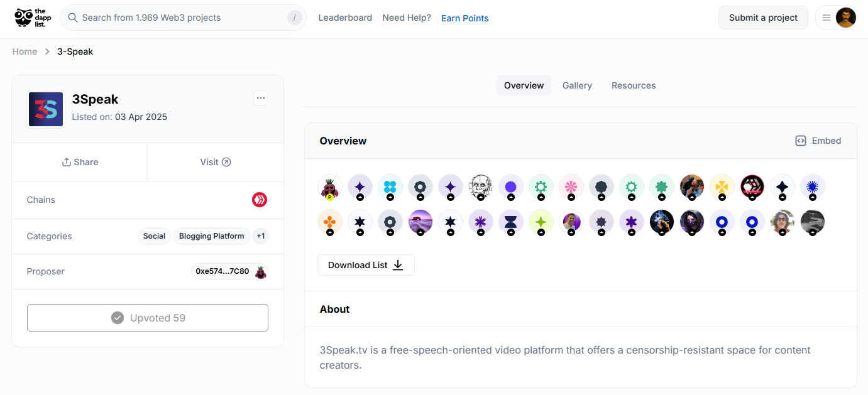Click the smiling man with purple background avatar
This screenshot has width=868, height=395.
pyautogui.click(x=571, y=222)
